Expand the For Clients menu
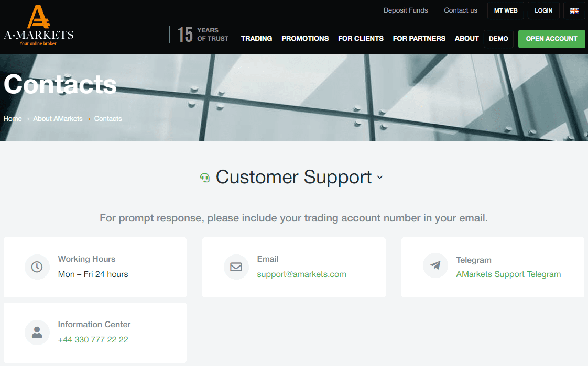 pos(361,39)
